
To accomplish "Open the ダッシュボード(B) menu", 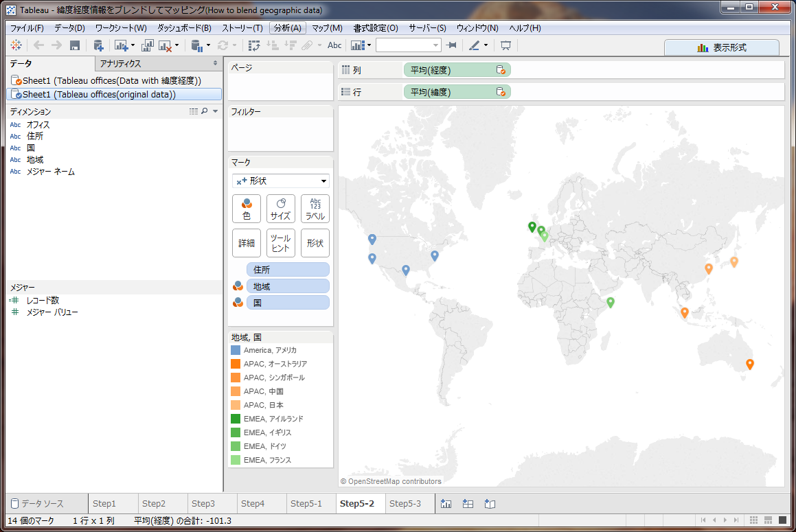I will click(x=184, y=28).
